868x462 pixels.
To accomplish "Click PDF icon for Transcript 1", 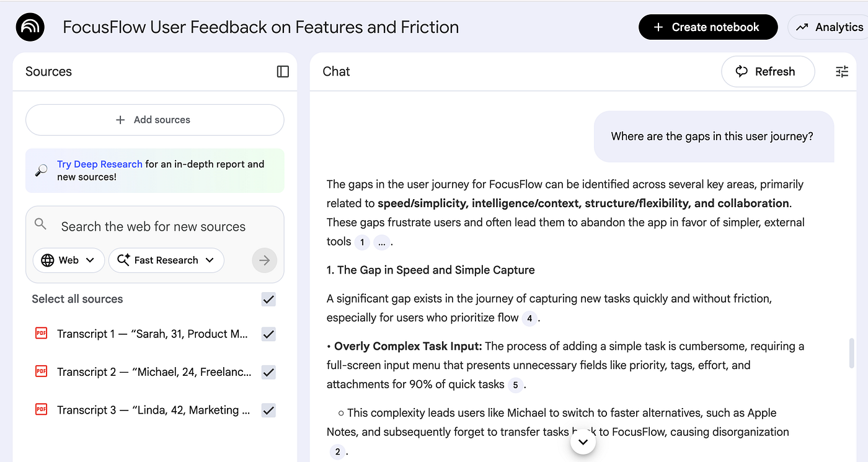I will pyautogui.click(x=41, y=334).
